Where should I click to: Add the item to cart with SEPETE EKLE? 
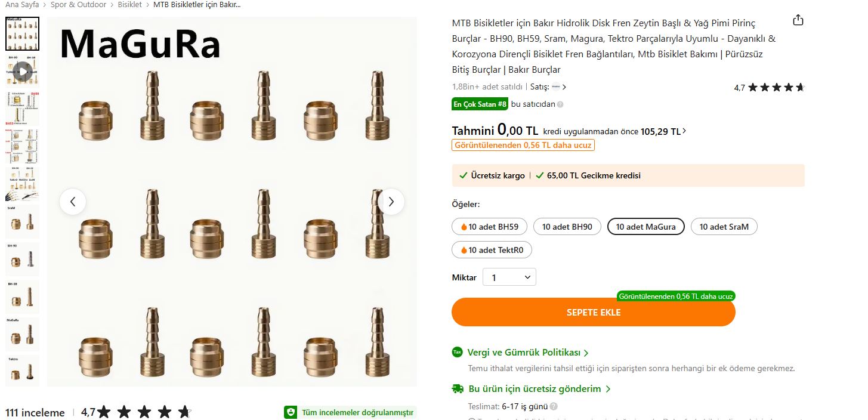(x=594, y=312)
